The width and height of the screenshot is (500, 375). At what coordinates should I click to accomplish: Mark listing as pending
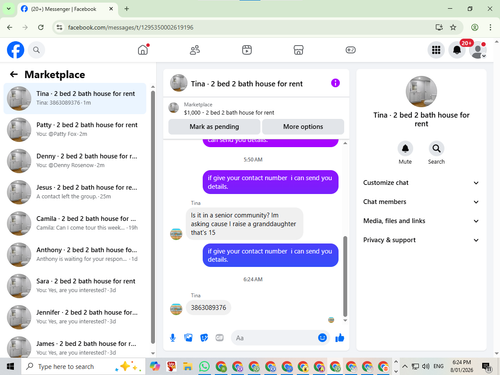(x=214, y=127)
